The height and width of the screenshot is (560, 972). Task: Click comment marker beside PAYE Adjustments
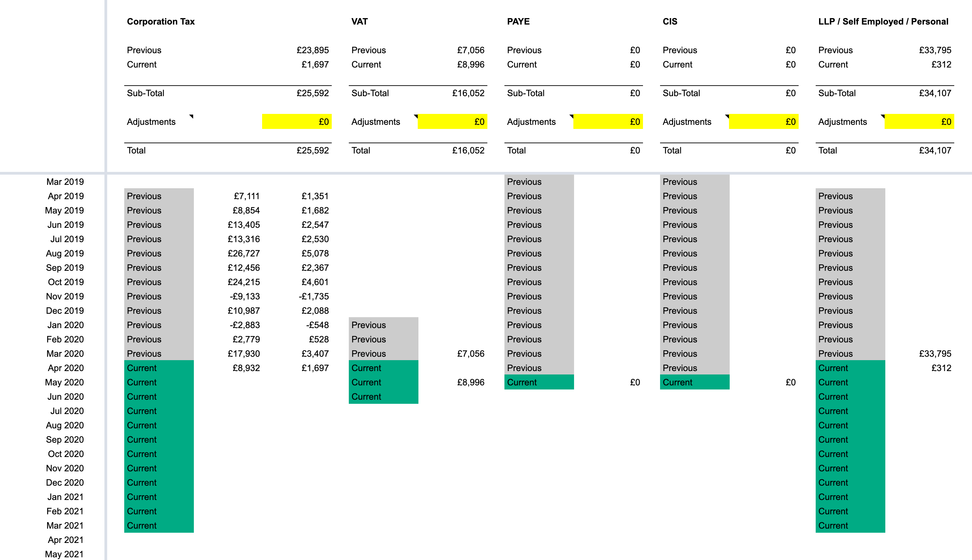point(571,116)
